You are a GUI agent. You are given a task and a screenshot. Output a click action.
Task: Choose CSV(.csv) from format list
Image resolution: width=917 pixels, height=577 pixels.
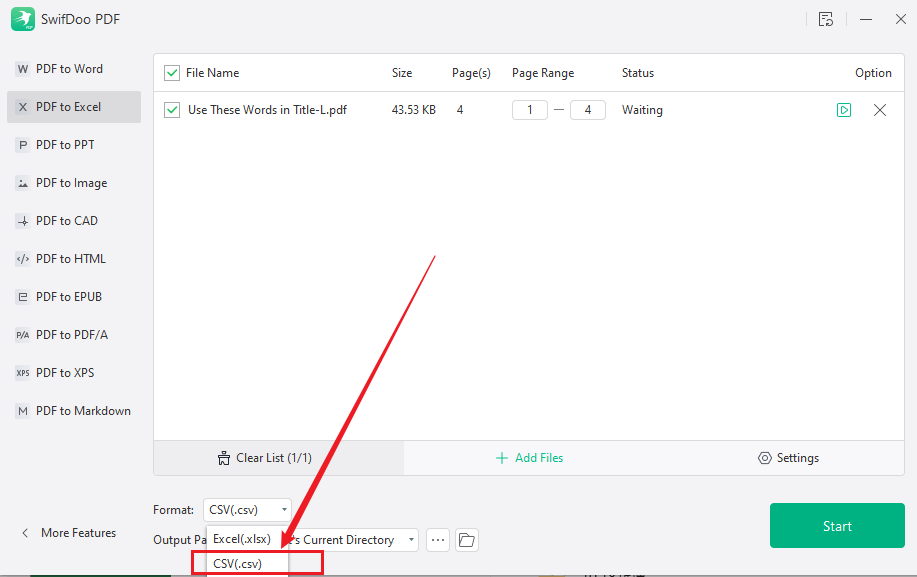[x=247, y=564]
